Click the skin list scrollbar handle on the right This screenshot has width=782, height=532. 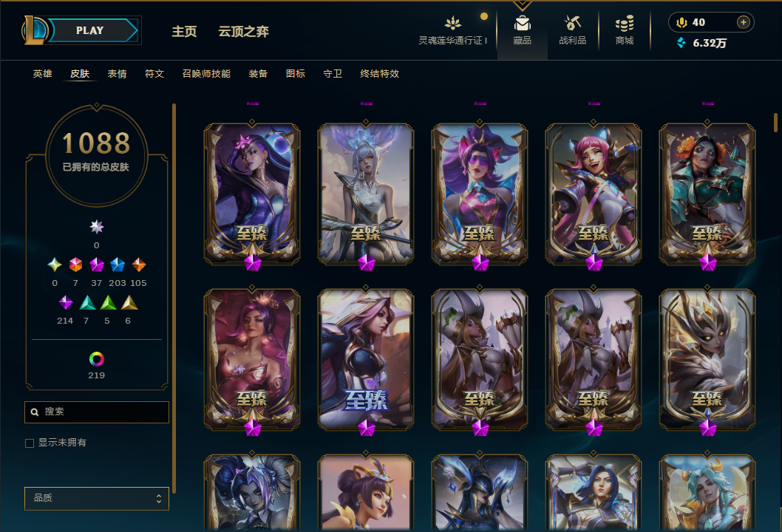coord(775,123)
